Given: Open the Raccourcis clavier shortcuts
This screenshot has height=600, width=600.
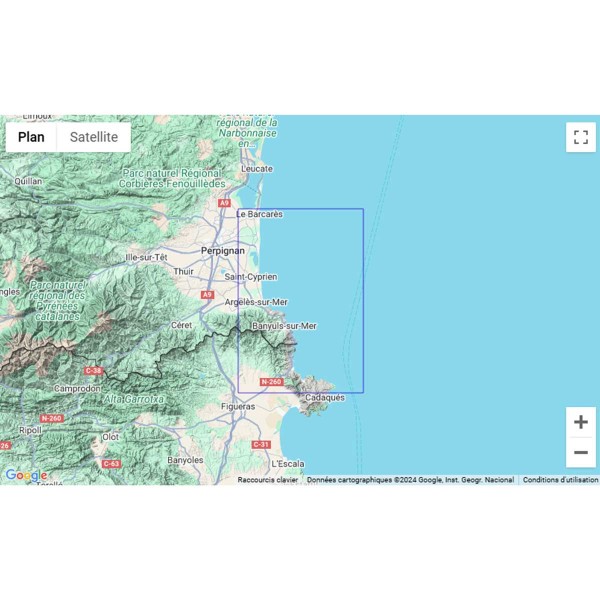Looking at the screenshot, I should 268,480.
